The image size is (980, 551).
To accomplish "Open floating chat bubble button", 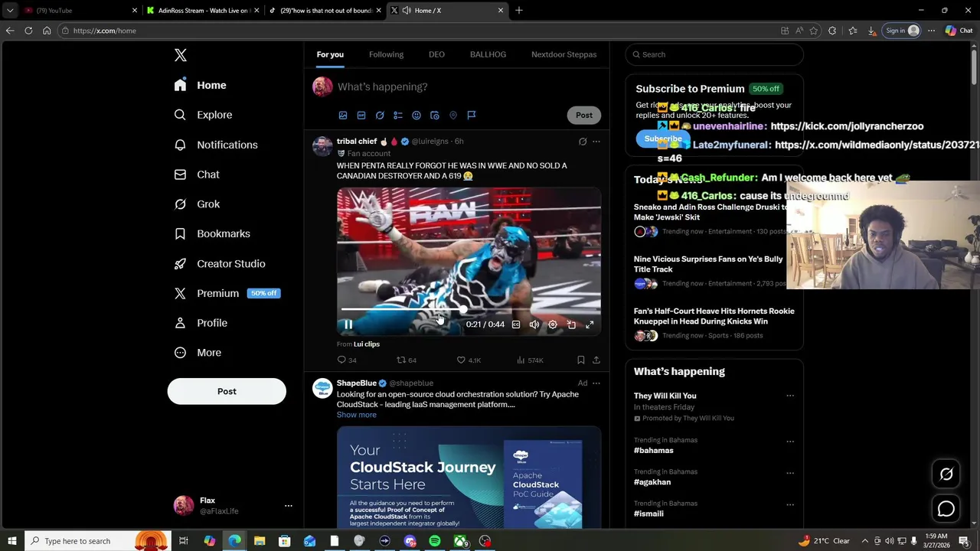I will coord(946,509).
